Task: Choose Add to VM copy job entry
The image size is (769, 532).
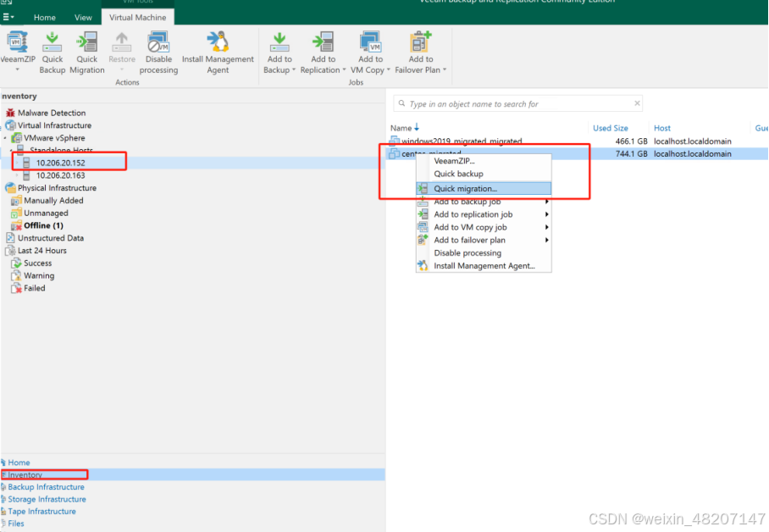Action: pos(484,227)
